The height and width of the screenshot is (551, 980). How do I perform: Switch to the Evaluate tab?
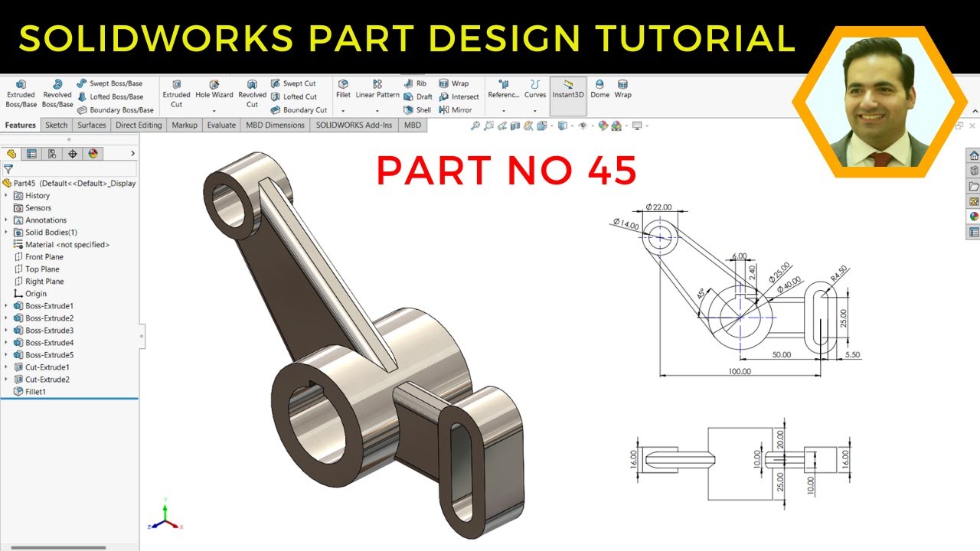tap(221, 125)
